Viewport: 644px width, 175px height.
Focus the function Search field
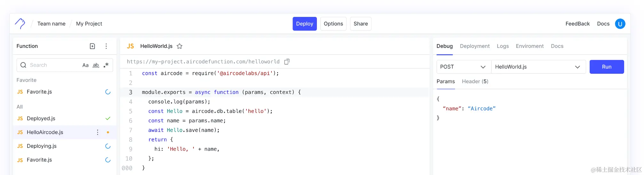pyautogui.click(x=65, y=65)
